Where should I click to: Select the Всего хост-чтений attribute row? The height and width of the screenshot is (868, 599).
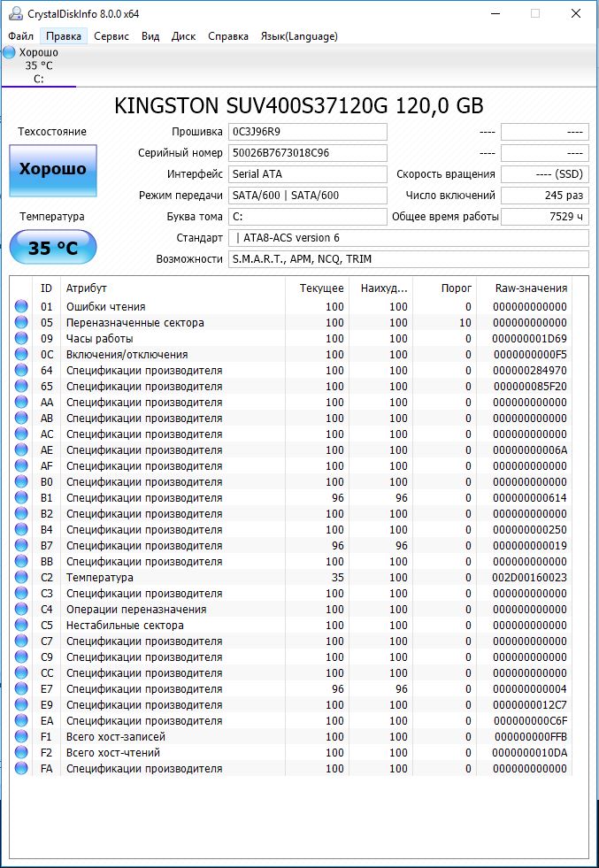tap(113, 753)
